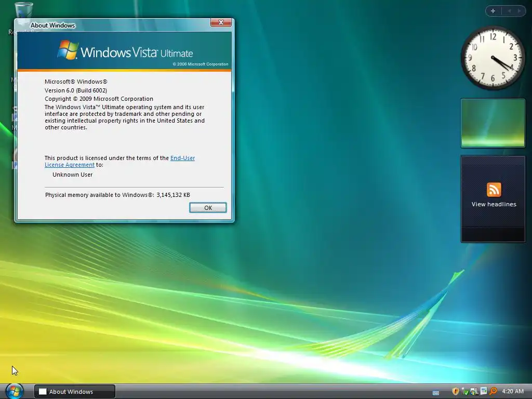Viewport: 532px width, 399px height.
Task: Click the Safely Remove Hardware tray icon
Action: click(x=465, y=391)
